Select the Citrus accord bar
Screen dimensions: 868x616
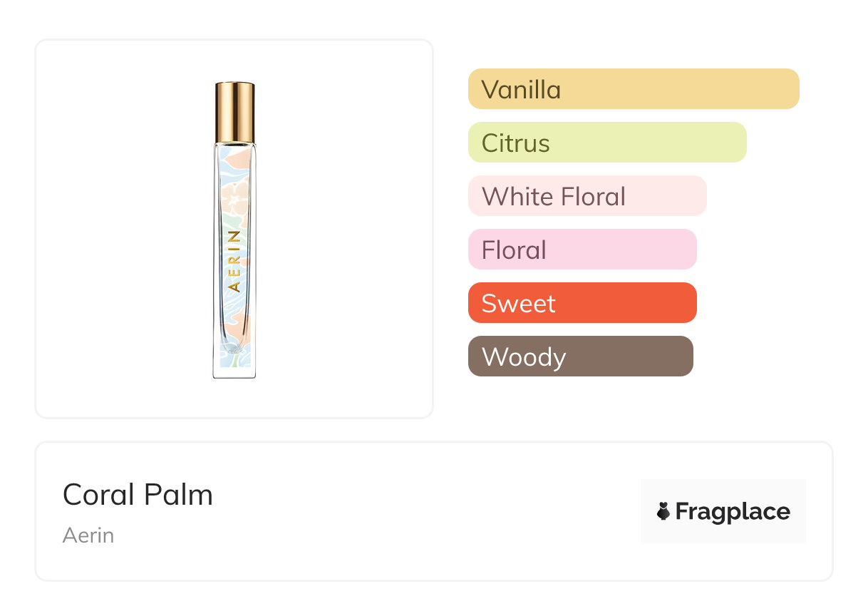point(606,143)
